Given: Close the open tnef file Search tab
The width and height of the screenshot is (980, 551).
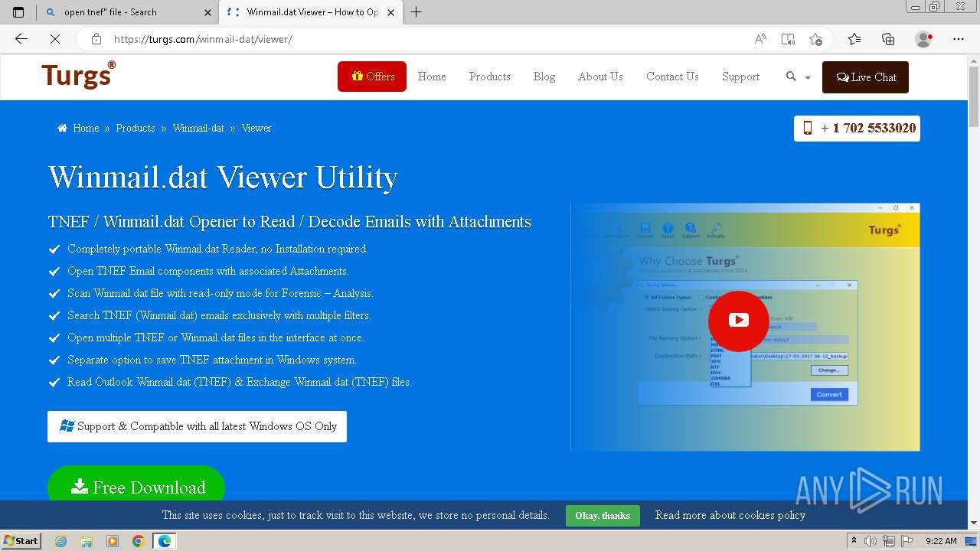Looking at the screenshot, I should (207, 12).
